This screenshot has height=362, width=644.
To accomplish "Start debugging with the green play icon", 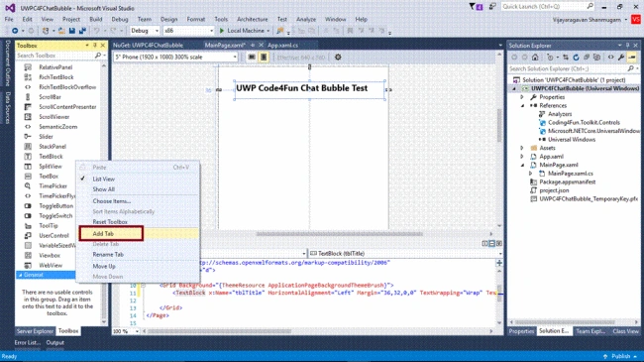I will pyautogui.click(x=222, y=31).
